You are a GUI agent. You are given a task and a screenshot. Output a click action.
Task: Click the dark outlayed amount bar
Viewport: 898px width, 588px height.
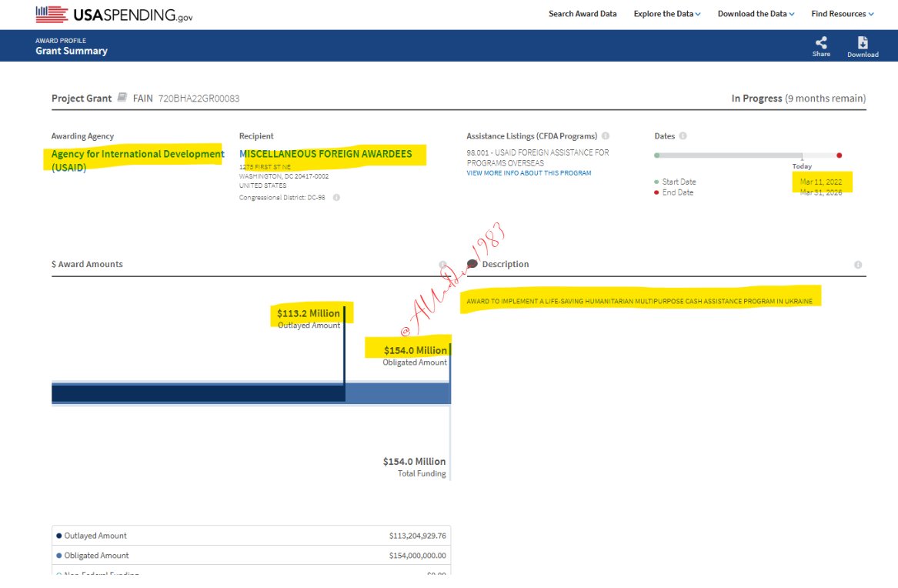click(199, 393)
